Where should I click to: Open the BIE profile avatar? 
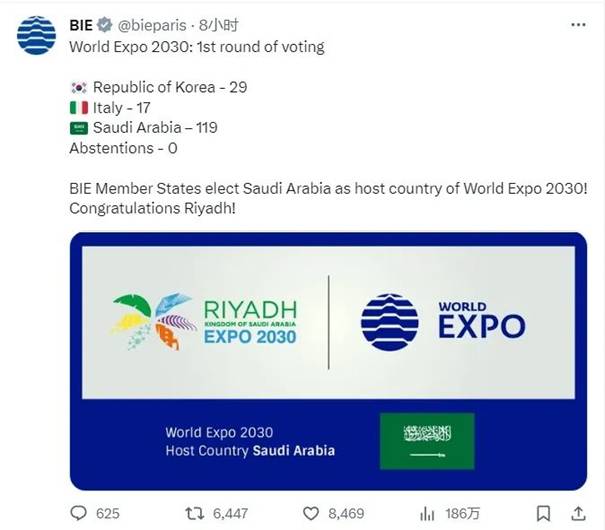pyautogui.click(x=37, y=35)
